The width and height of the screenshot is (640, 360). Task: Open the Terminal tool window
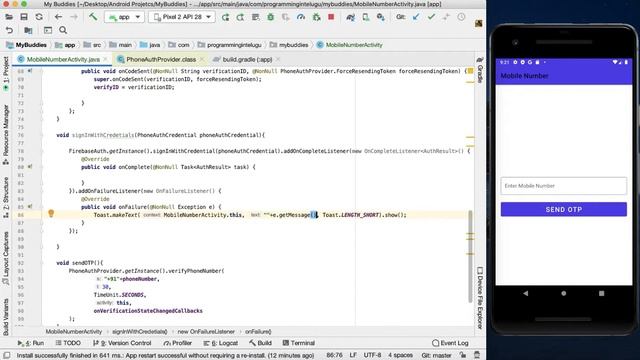[x=298, y=343]
